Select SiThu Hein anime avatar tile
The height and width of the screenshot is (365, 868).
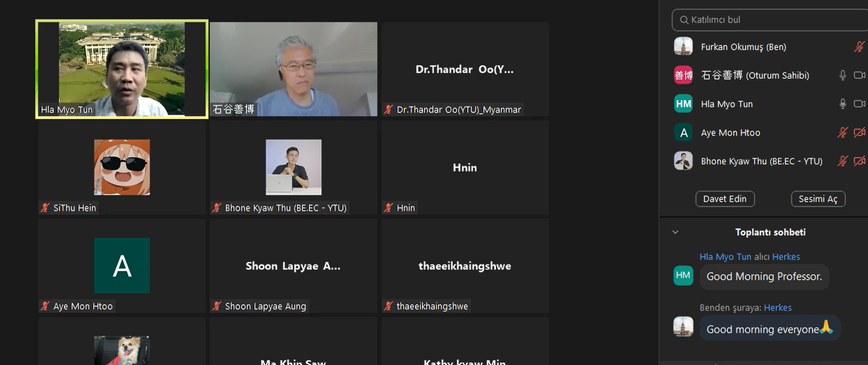tap(122, 167)
